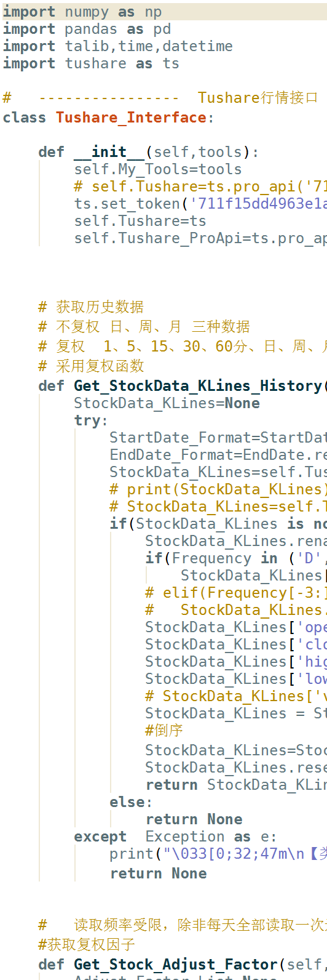Click the self.Tushare_ProApi assignment line
The image size is (327, 980).
pyautogui.click(x=200, y=238)
